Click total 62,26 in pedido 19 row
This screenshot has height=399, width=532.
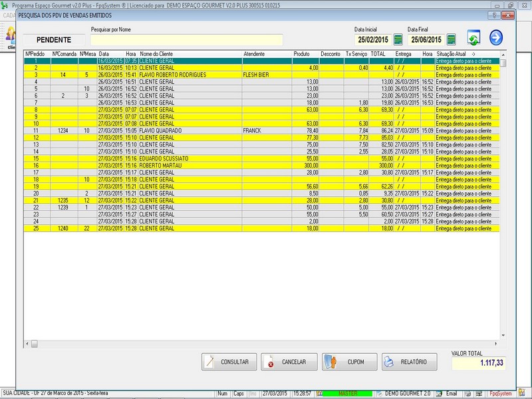(381, 187)
